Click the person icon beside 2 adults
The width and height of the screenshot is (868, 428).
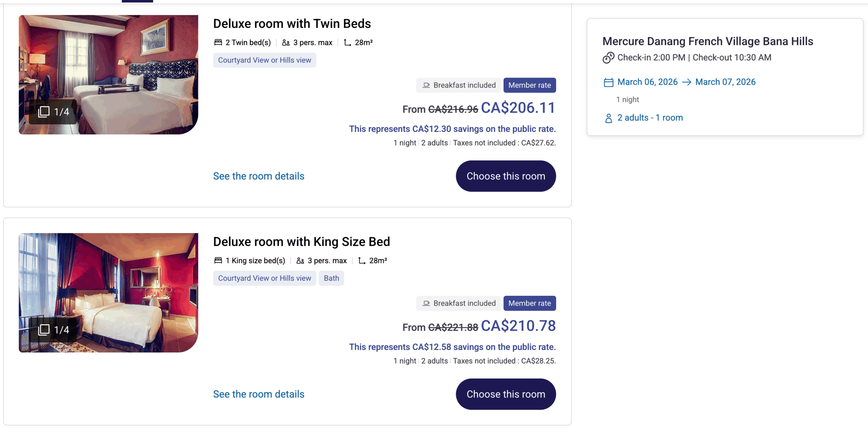click(608, 118)
